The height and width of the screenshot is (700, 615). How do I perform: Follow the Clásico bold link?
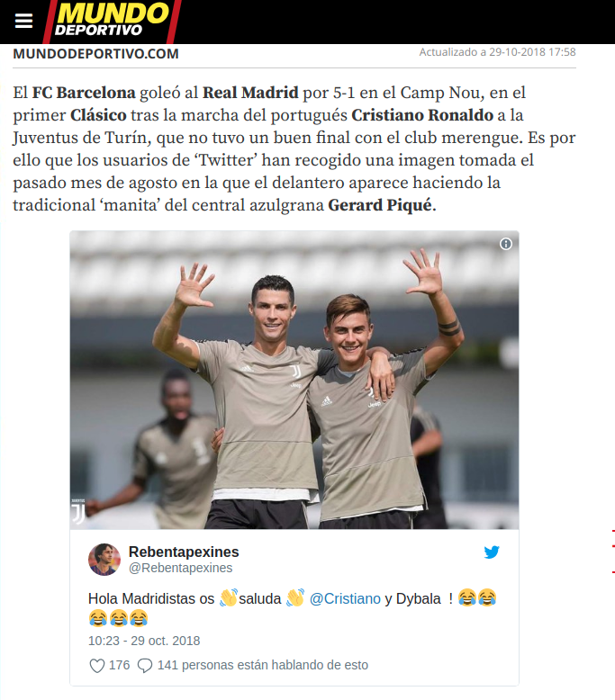[98, 115]
